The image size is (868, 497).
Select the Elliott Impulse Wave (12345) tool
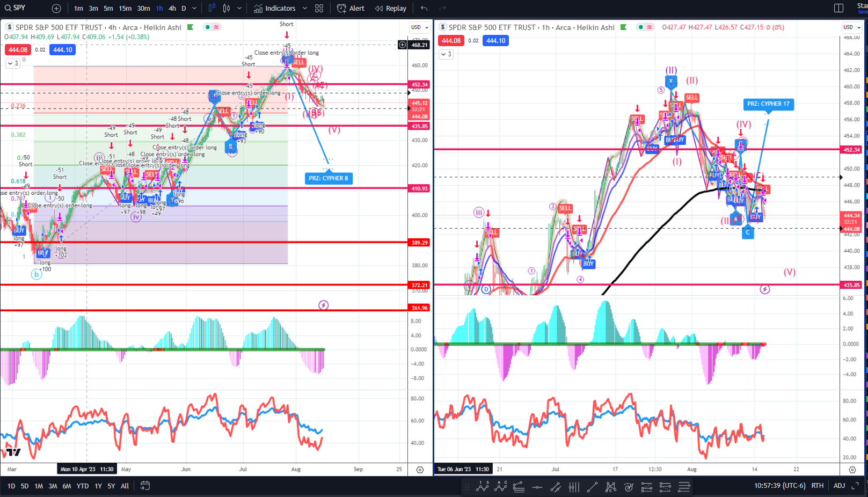(x=482, y=487)
